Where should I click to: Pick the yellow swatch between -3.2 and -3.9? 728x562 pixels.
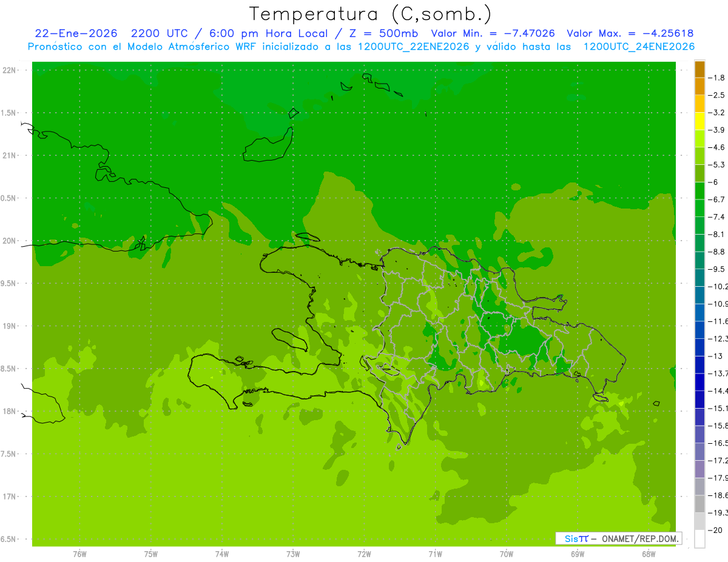pyautogui.click(x=699, y=121)
